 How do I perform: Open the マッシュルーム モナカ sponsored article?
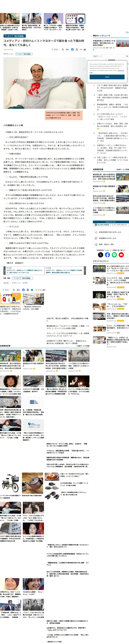click(x=117, y=305)
